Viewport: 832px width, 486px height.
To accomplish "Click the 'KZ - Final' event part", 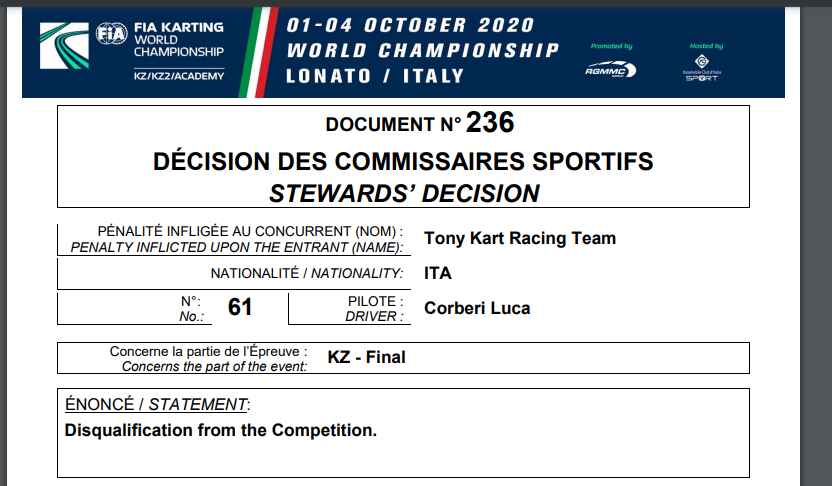I will tap(367, 357).
